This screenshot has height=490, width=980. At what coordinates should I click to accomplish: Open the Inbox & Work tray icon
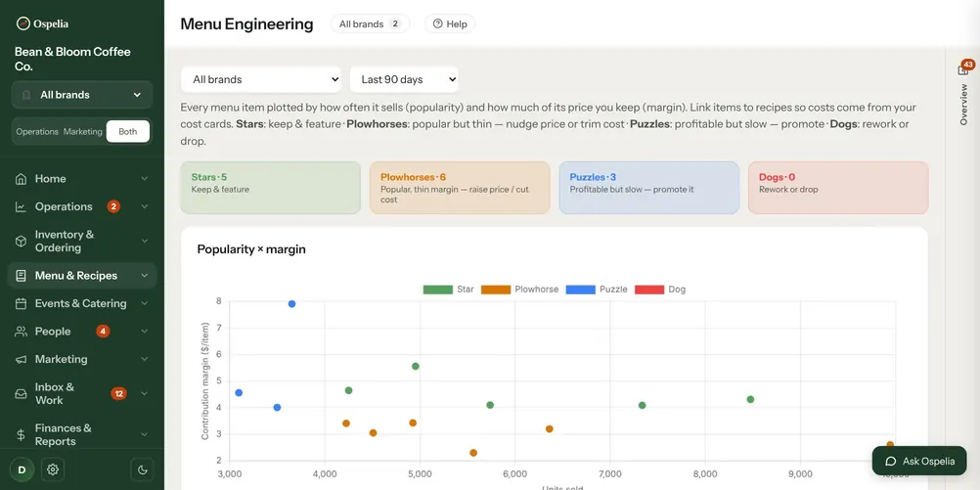21,394
